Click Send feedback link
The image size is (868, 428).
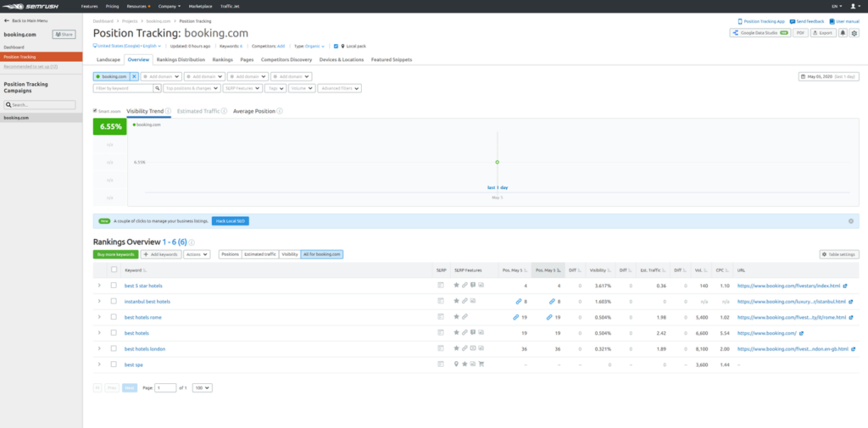click(807, 21)
